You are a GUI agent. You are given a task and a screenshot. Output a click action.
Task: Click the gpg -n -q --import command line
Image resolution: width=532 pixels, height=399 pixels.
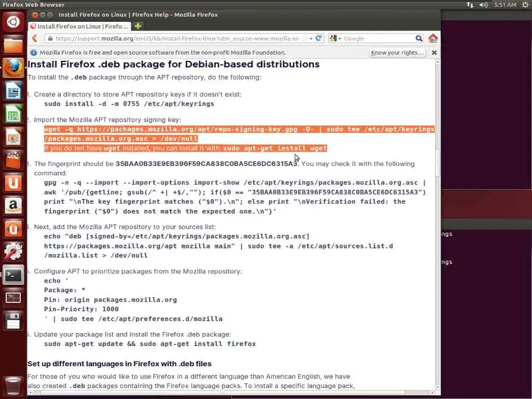(235, 182)
